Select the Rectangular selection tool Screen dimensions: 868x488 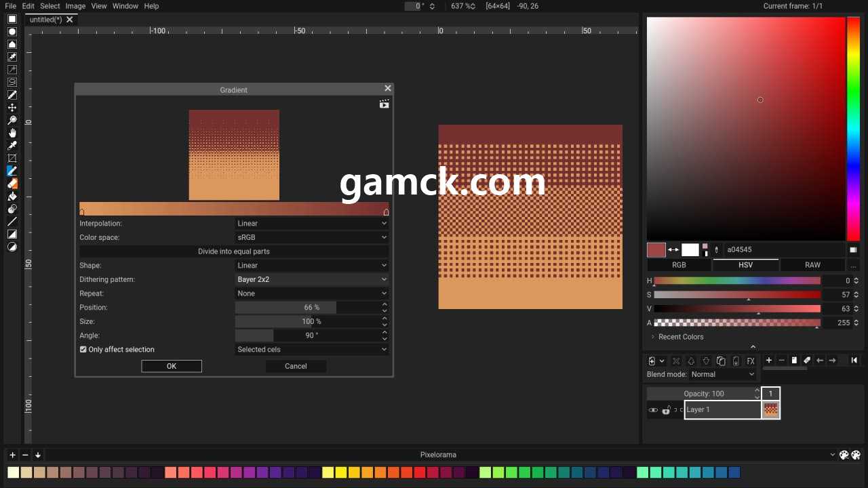tap(12, 19)
